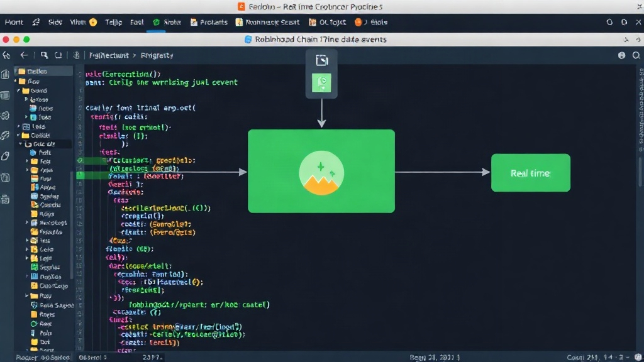Click the pin icon at the right of the window title bar
The image size is (644, 362).
tap(626, 40)
